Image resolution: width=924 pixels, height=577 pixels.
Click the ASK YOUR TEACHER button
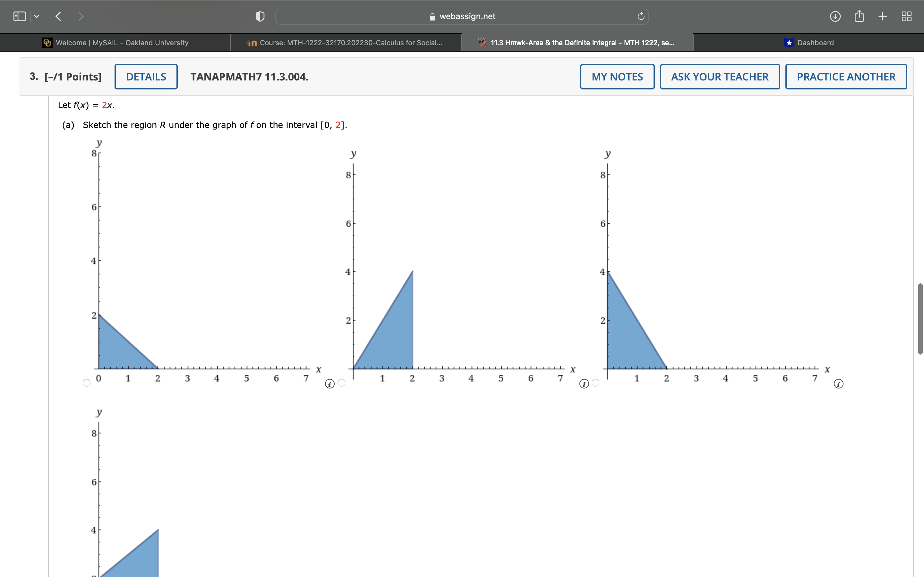point(719,76)
